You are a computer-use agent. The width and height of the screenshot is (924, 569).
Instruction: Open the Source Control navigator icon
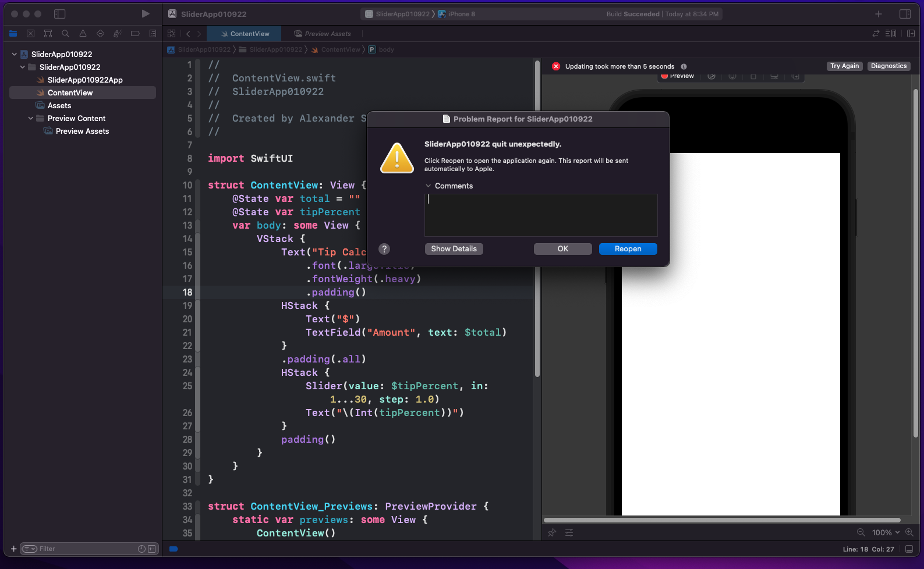coord(30,34)
